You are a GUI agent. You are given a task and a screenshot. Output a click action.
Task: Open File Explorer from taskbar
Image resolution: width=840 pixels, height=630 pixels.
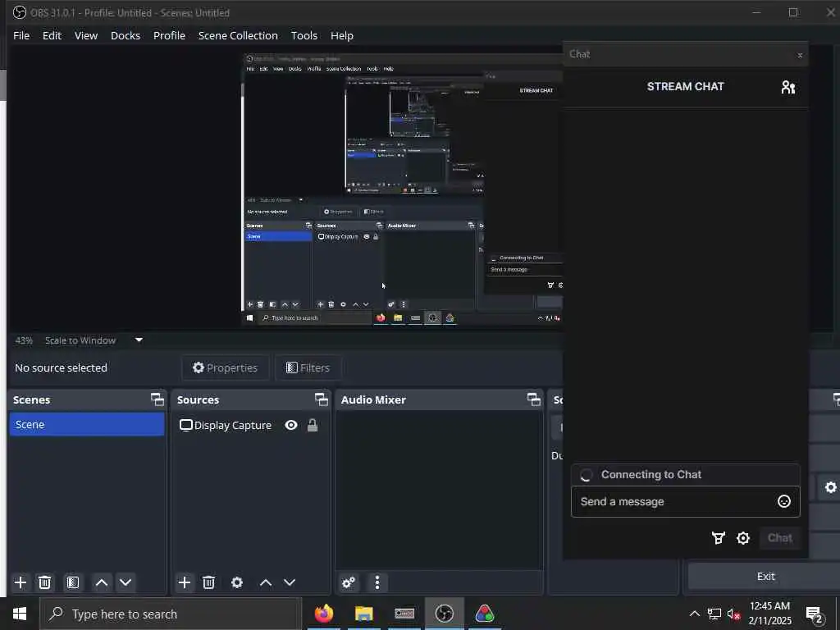[x=363, y=614]
